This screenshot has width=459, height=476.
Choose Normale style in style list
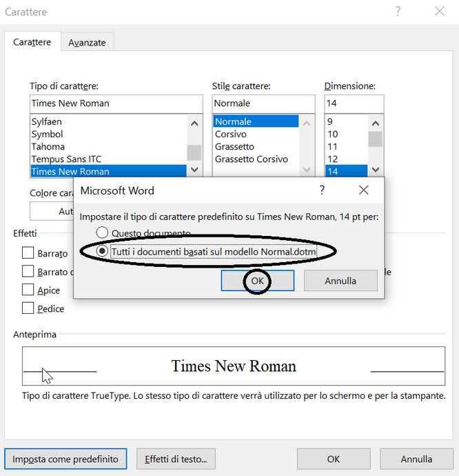coord(256,121)
